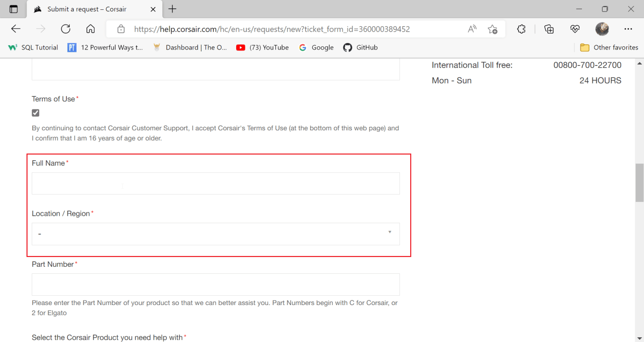Image resolution: width=644 pixels, height=342 pixels.
Task: Switch to Submit a request tab
Action: [x=93, y=9]
